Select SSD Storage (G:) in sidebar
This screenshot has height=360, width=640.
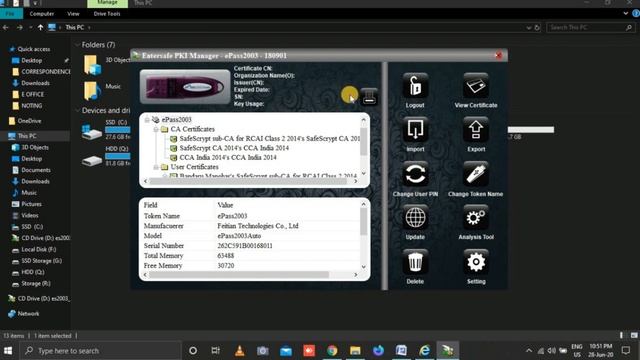(41, 261)
